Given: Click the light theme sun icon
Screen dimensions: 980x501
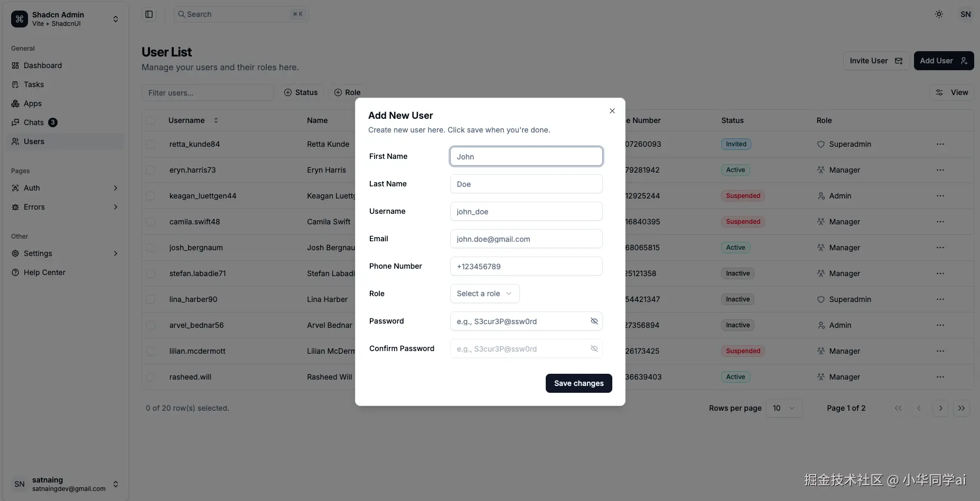Looking at the screenshot, I should tap(939, 14).
